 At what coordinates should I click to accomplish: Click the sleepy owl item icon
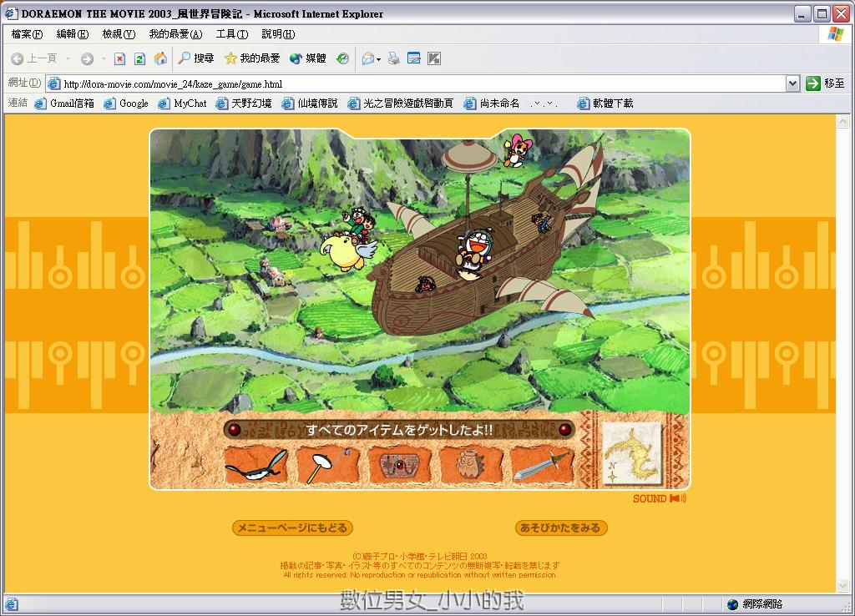pyautogui.click(x=471, y=464)
